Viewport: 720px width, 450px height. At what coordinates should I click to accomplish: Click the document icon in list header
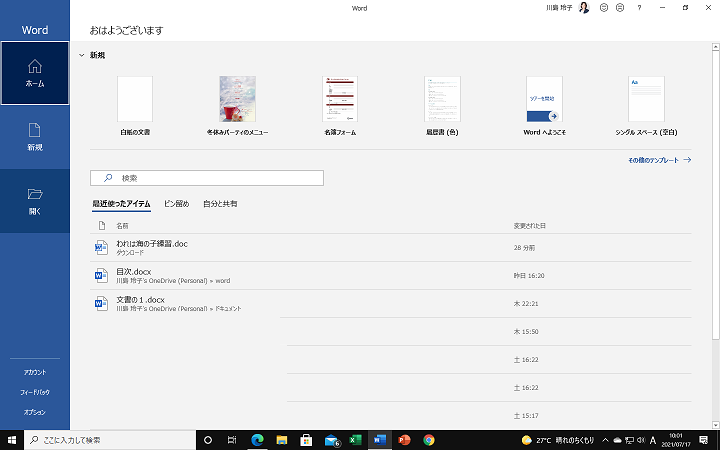(x=102, y=225)
